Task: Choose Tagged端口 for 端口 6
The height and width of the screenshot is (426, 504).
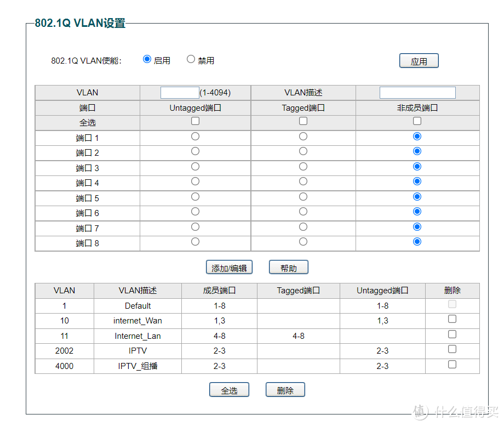Action: point(303,211)
